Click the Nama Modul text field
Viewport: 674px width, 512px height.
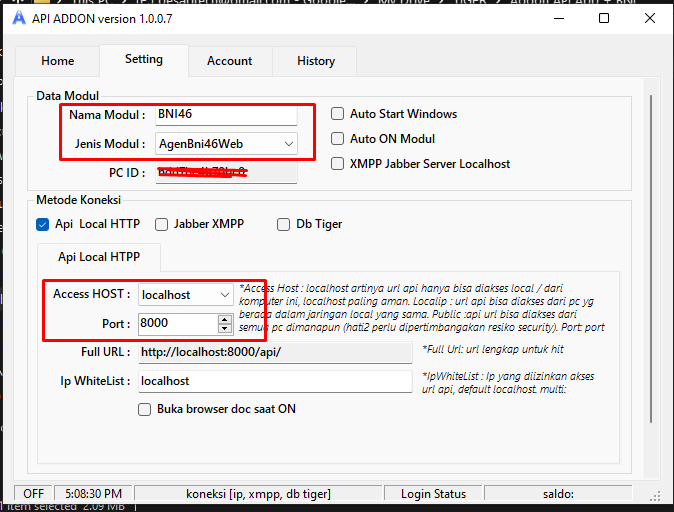(226, 114)
